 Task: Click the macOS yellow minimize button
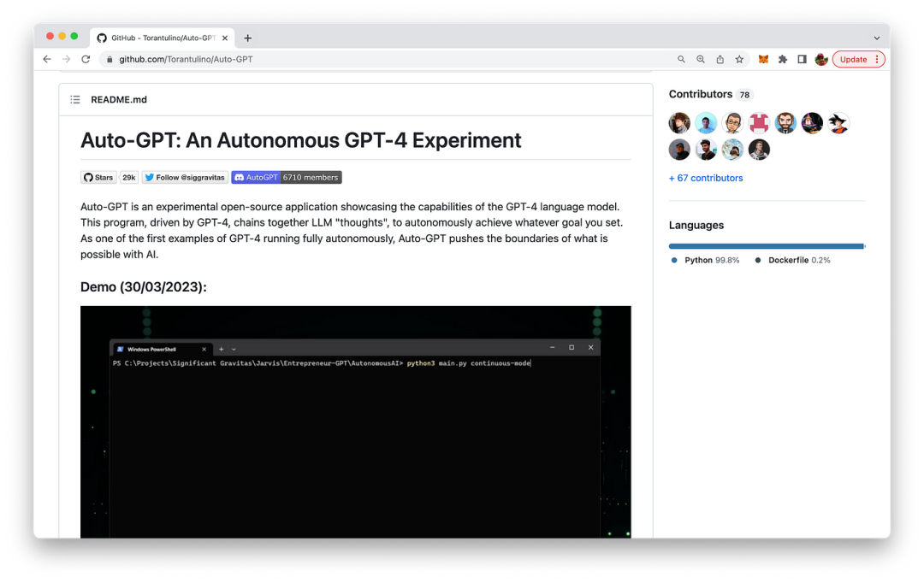pos(62,37)
